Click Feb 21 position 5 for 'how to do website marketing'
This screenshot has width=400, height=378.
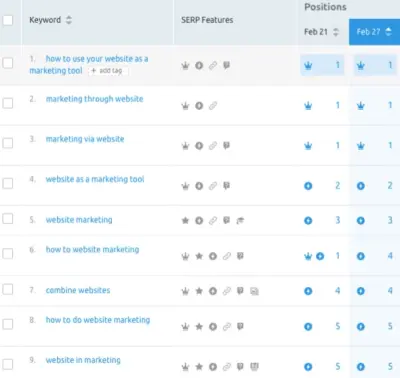pyautogui.click(x=338, y=326)
